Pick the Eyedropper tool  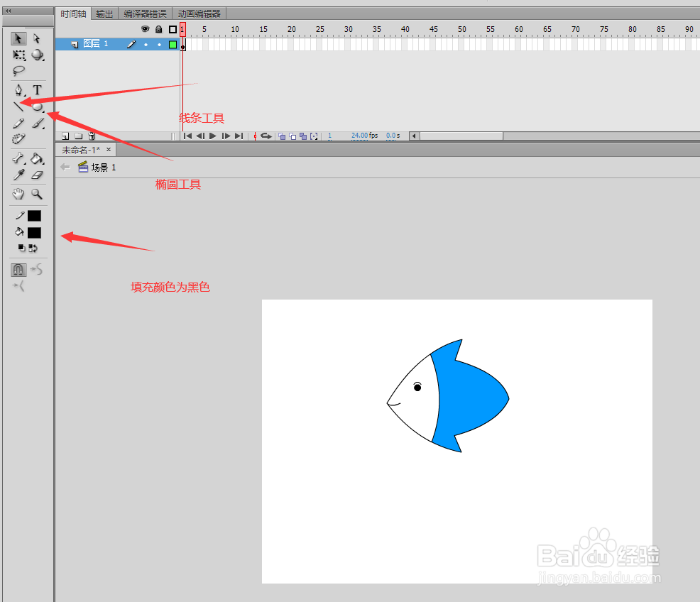click(19, 175)
